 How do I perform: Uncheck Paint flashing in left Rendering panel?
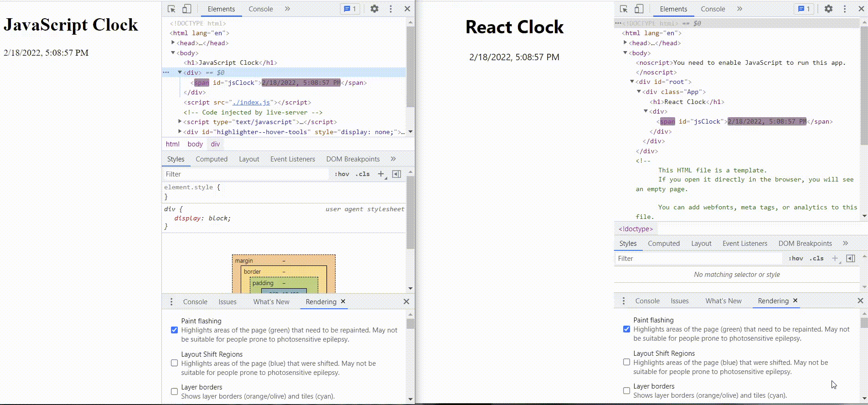[174, 330]
